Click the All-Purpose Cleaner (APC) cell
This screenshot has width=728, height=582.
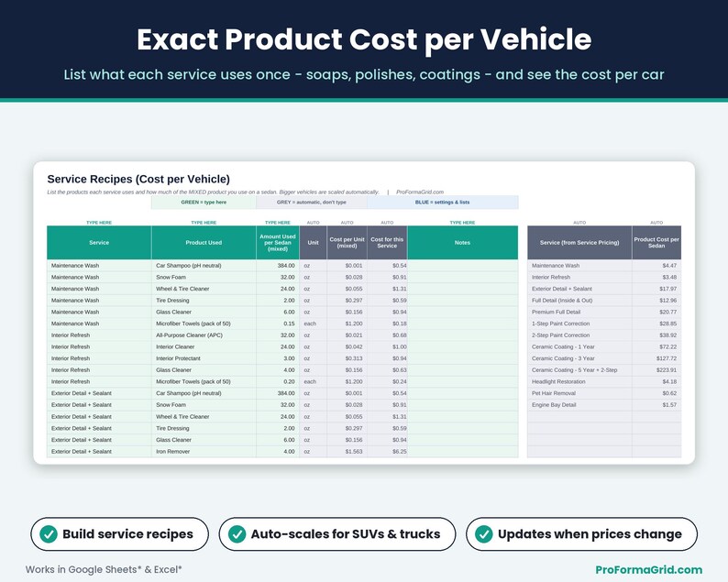[x=204, y=335]
